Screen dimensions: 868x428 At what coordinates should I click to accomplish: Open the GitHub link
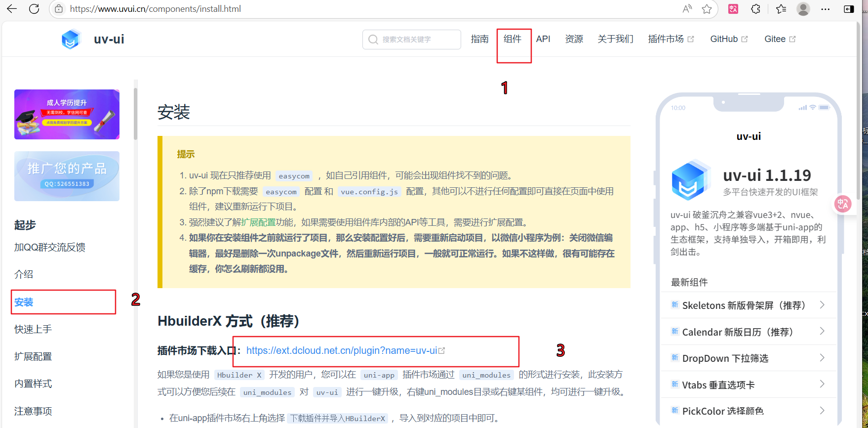729,39
